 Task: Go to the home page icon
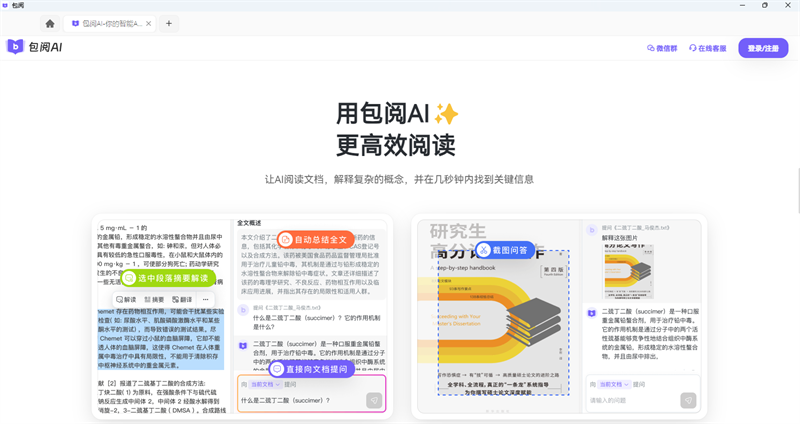point(50,23)
